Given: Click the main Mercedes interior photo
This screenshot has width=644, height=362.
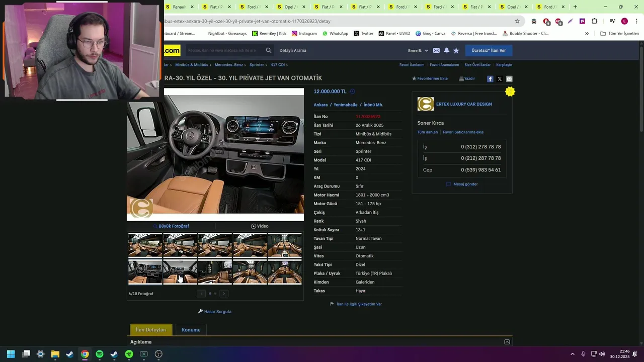Looking at the screenshot, I should tap(215, 154).
